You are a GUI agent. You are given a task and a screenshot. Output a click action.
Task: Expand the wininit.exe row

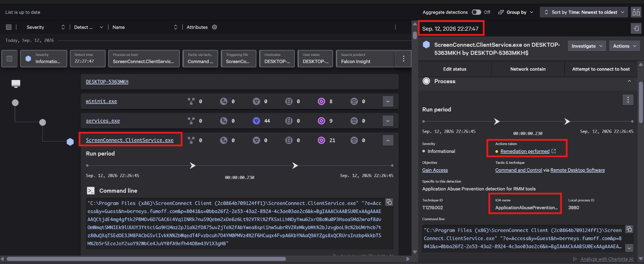[388, 101]
